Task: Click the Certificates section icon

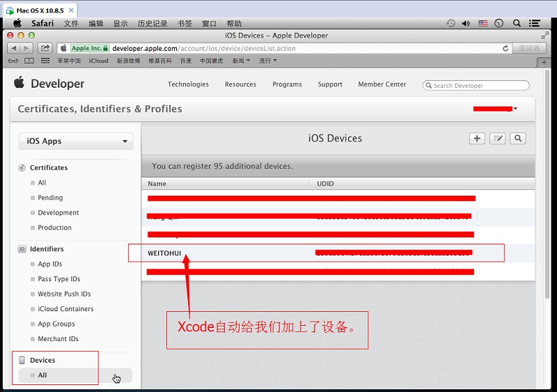Action: point(22,168)
